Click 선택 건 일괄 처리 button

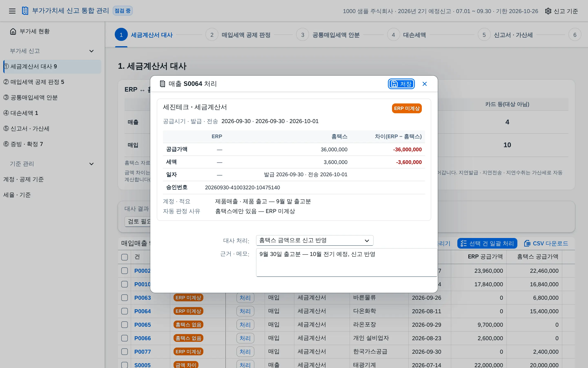pos(487,243)
